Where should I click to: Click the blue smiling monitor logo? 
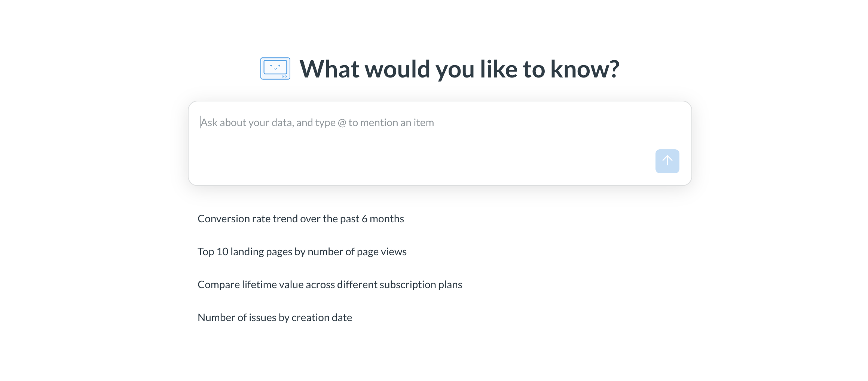tap(275, 68)
